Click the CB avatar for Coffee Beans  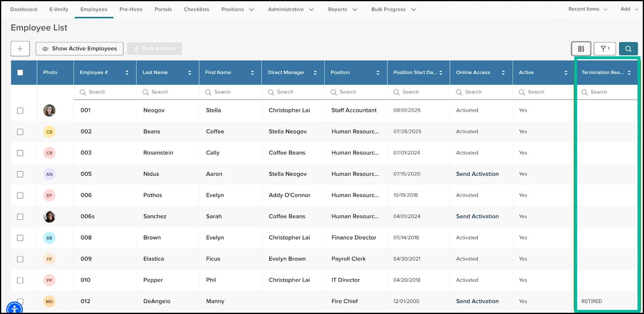point(49,132)
